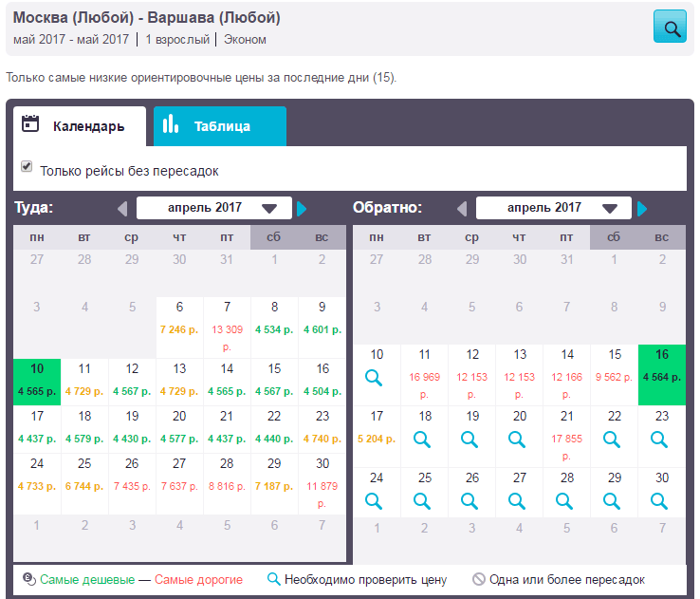Select departure date 8 priced 4 534 р.
The height and width of the screenshot is (599, 700).
(274, 328)
